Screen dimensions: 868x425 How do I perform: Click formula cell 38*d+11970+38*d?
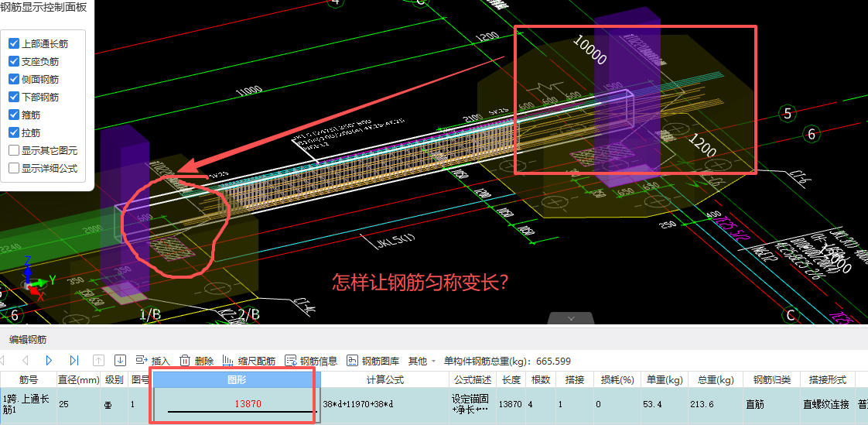point(385,405)
